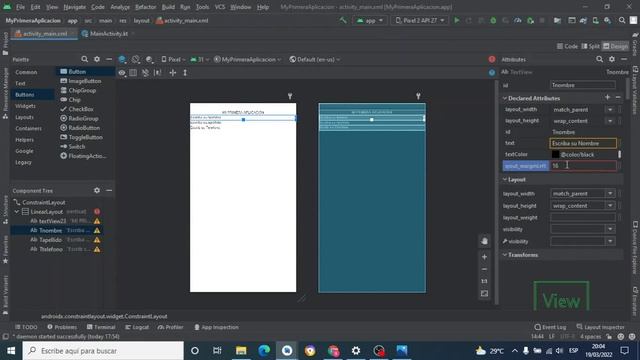Open the Pixel device preview dropdown
This screenshot has width=640, height=360.
coord(173,59)
